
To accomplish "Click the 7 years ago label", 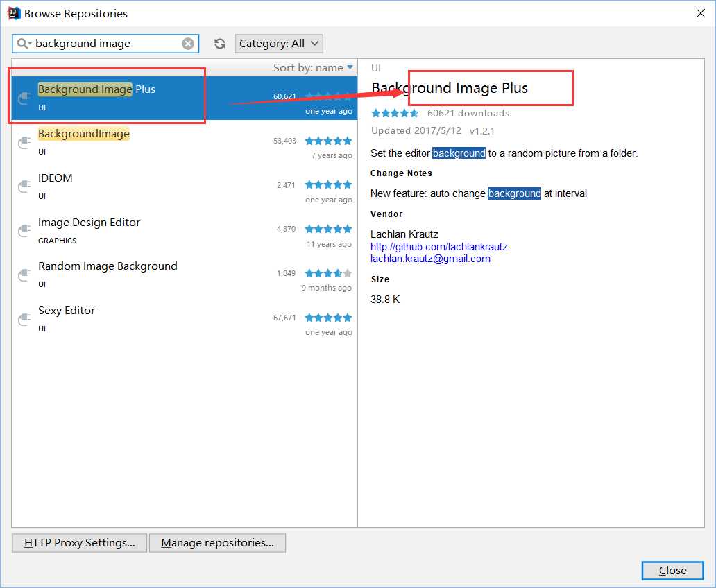I will click(x=332, y=155).
